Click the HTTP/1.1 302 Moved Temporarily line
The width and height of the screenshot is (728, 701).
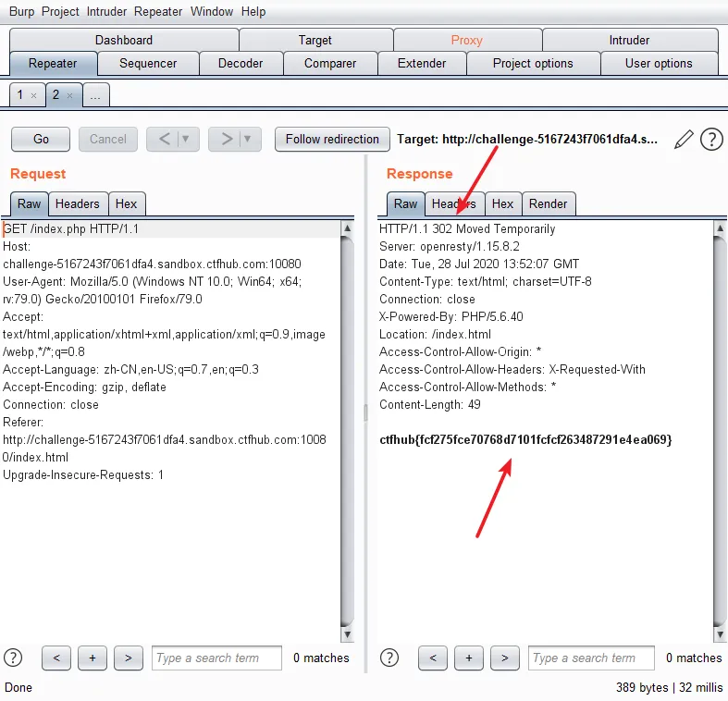(x=467, y=228)
